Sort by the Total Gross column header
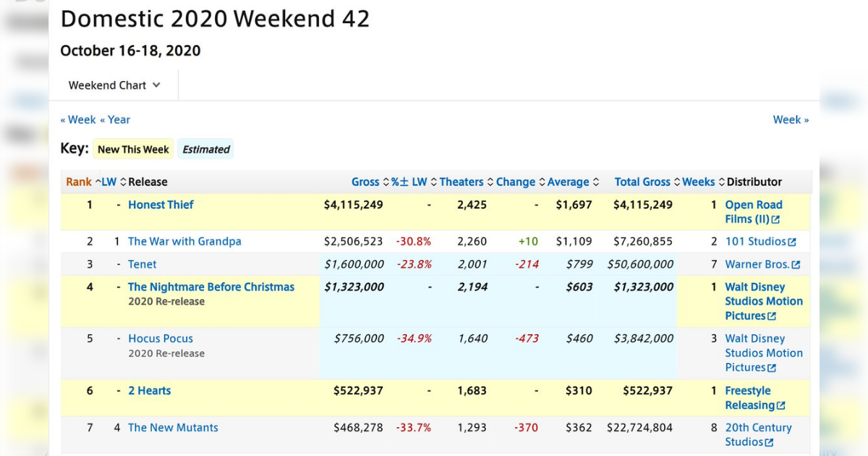 [642, 182]
